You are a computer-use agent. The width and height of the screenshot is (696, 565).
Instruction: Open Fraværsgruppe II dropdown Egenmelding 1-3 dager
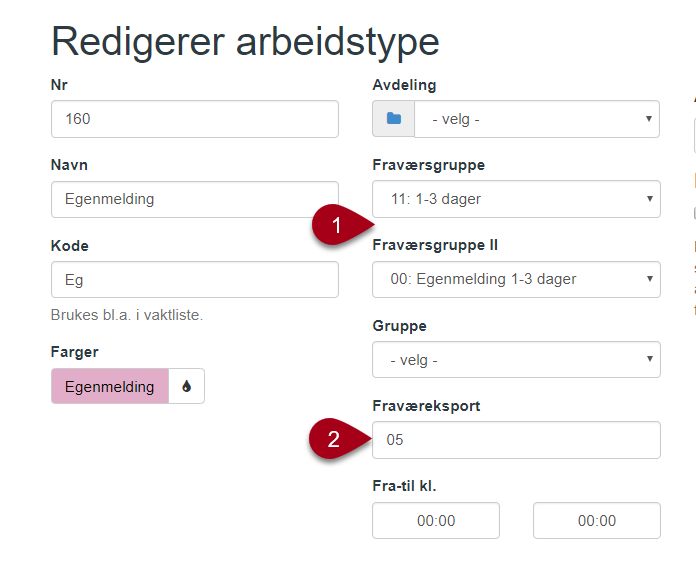click(516, 279)
